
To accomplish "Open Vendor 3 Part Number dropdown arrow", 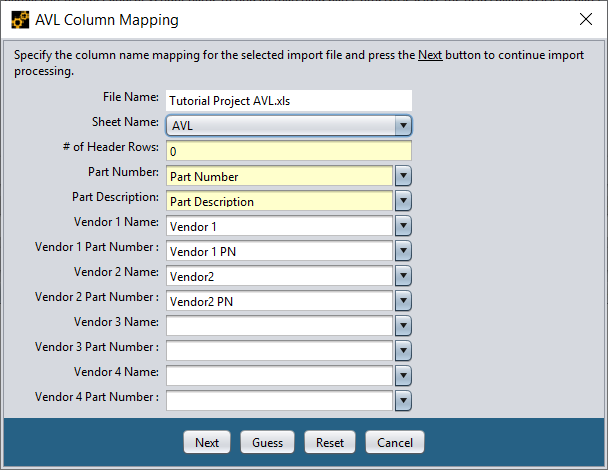I will pyautogui.click(x=403, y=350).
